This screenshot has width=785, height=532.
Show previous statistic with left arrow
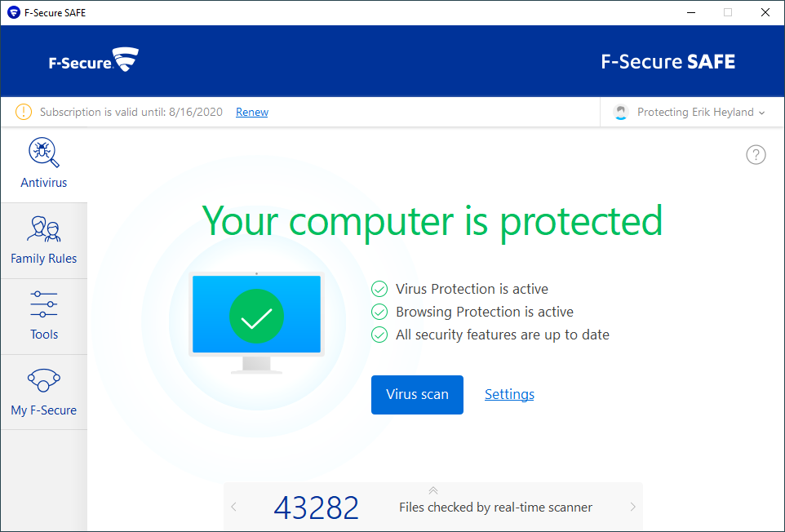[233, 508]
